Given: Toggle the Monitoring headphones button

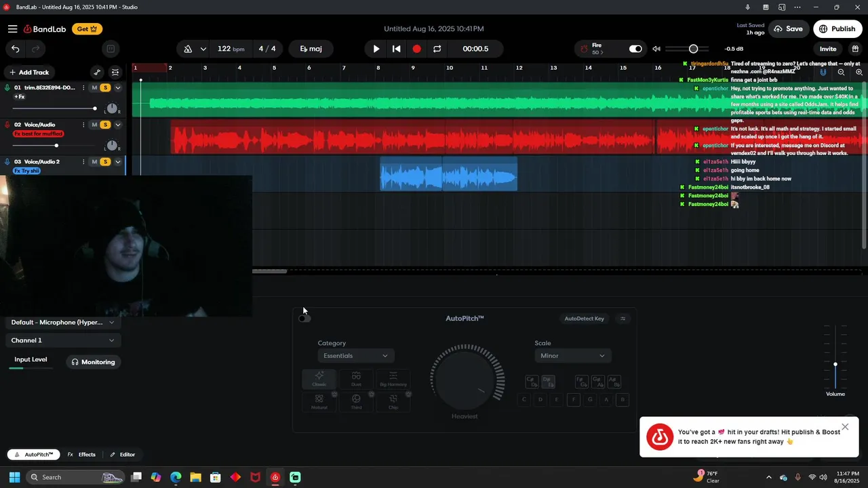Looking at the screenshot, I should (x=94, y=362).
